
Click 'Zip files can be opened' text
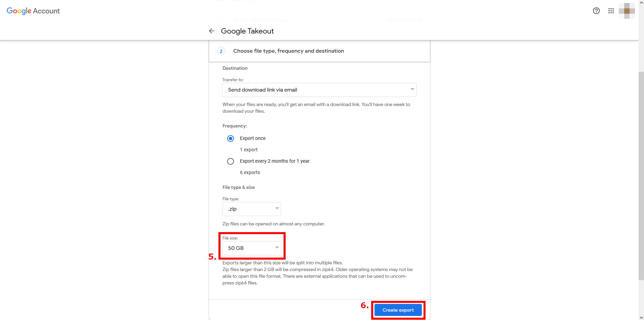tap(274, 224)
